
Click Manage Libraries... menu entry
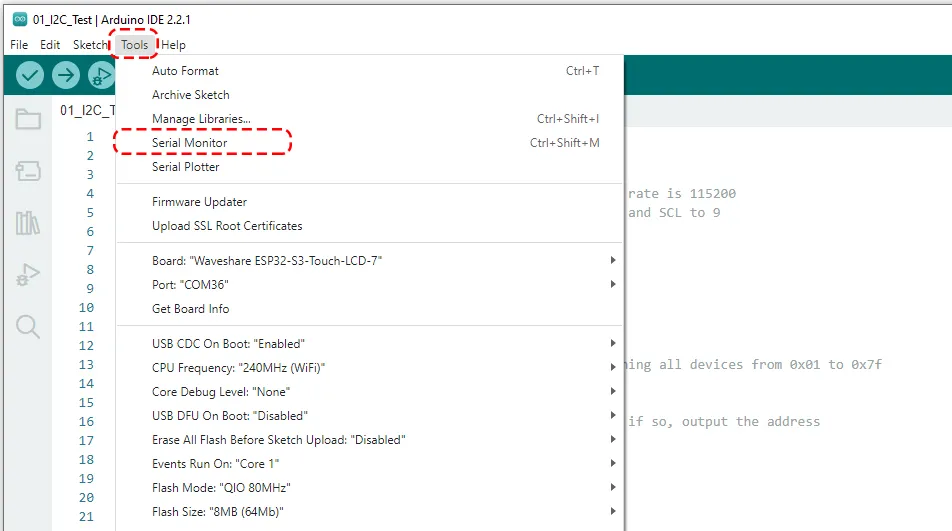[x=201, y=119]
